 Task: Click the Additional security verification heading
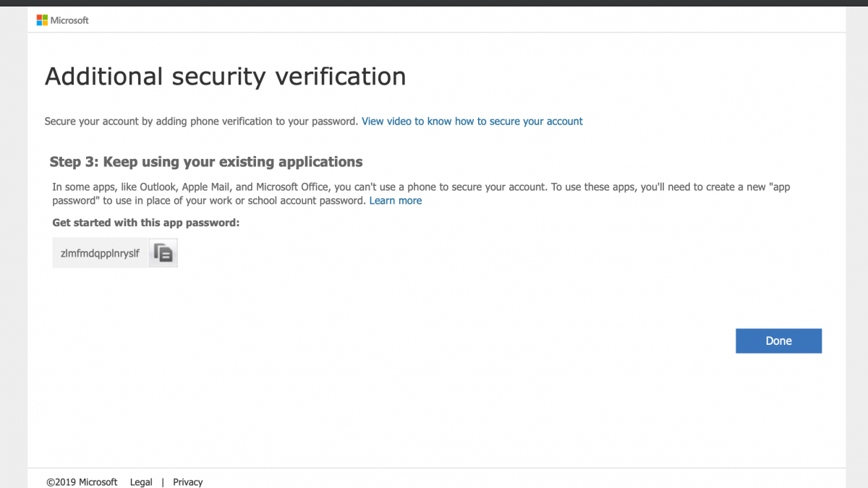coord(225,76)
